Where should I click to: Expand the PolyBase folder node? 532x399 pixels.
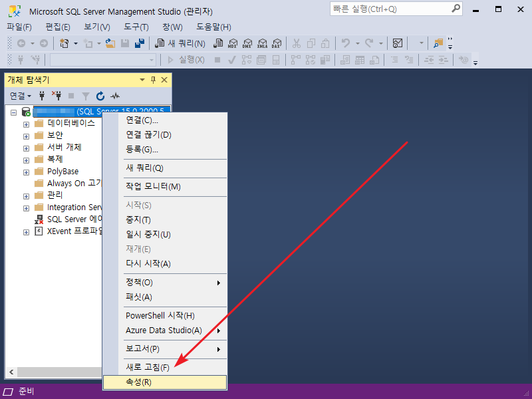click(26, 172)
